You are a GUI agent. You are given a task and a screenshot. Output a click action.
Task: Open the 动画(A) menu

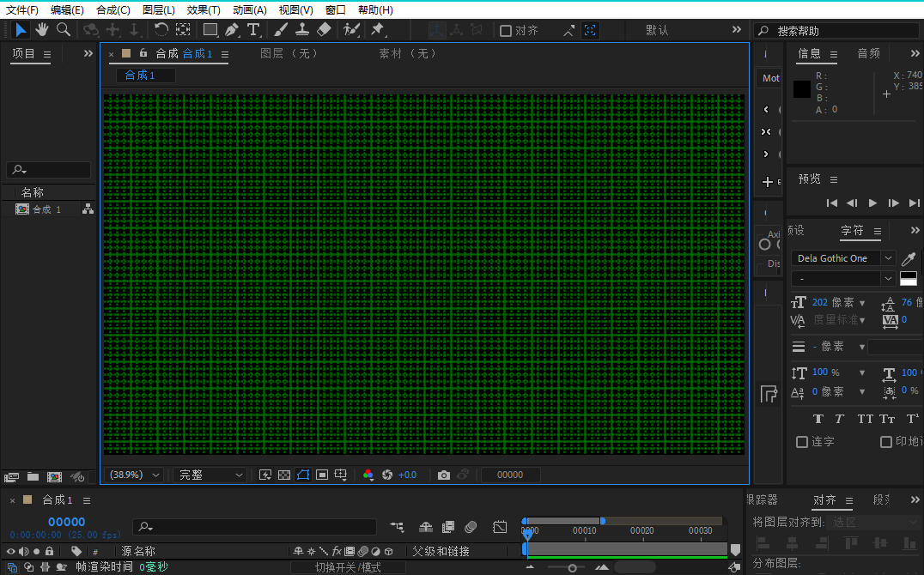pyautogui.click(x=249, y=10)
